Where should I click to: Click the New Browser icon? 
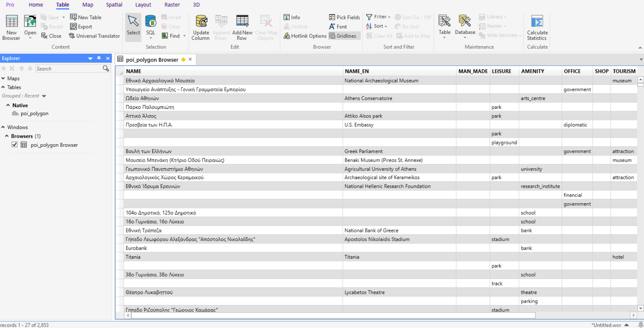(11, 22)
